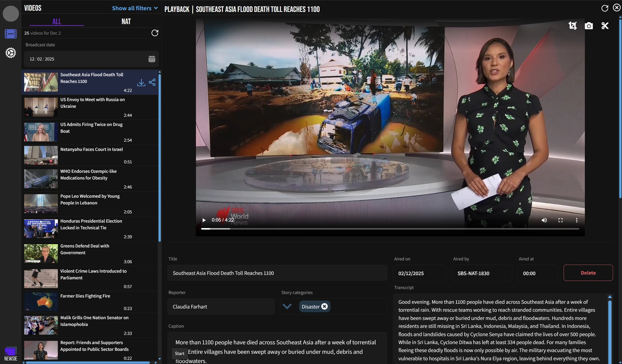The image size is (622, 364).
Task: Open the settings gear in sidebar
Action: pyautogui.click(x=11, y=53)
